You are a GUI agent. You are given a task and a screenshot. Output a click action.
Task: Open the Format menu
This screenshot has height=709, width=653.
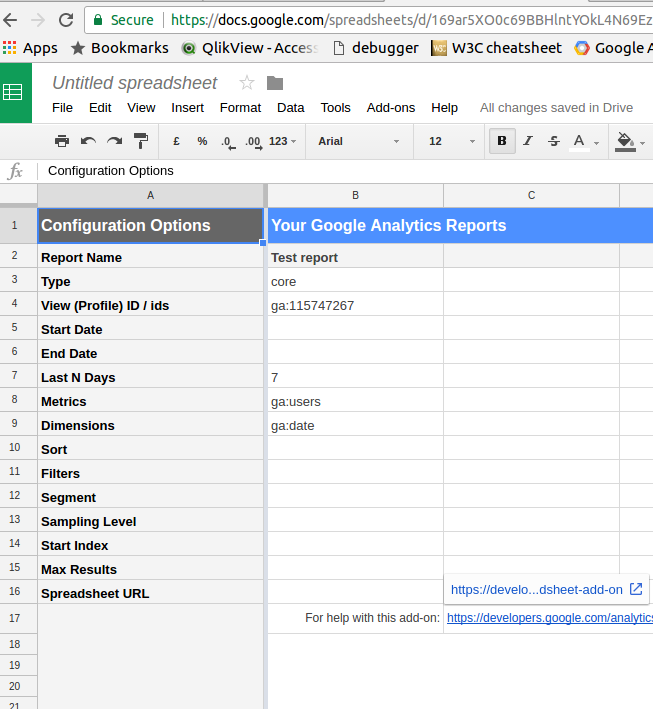[240, 108]
